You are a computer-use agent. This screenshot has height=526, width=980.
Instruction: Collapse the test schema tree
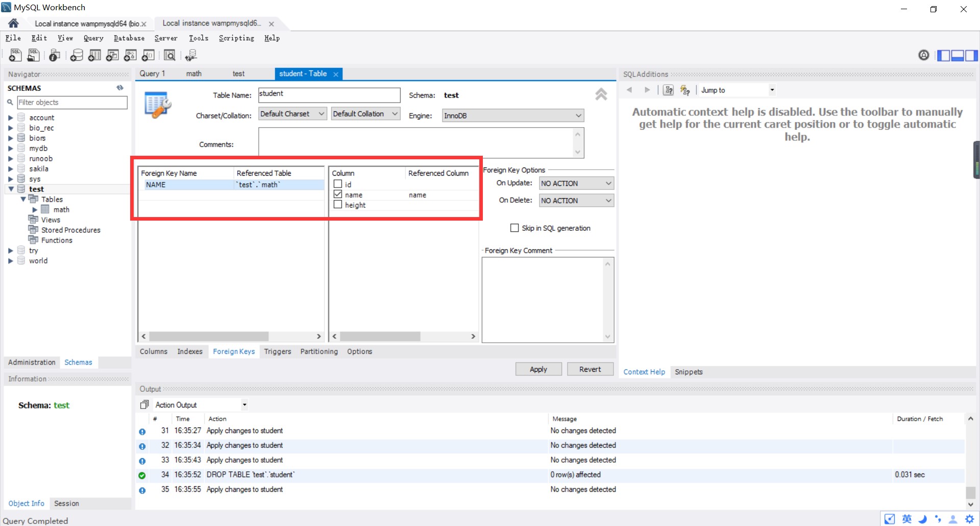coord(11,189)
